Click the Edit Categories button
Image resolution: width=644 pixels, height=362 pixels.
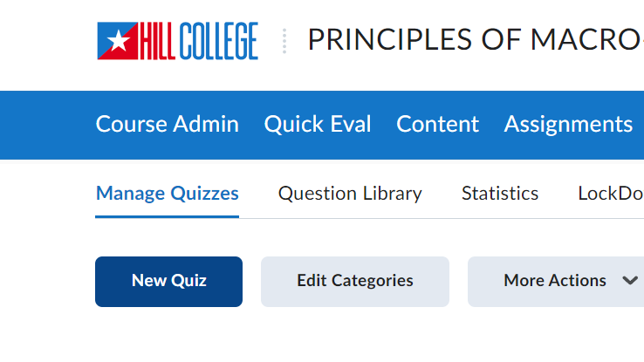click(355, 282)
